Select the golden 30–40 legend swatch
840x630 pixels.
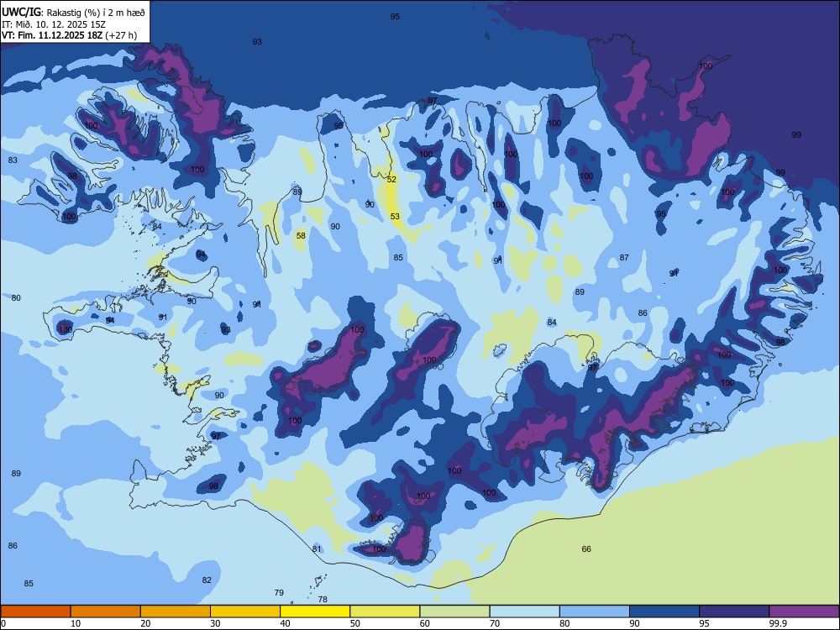[x=245, y=612]
